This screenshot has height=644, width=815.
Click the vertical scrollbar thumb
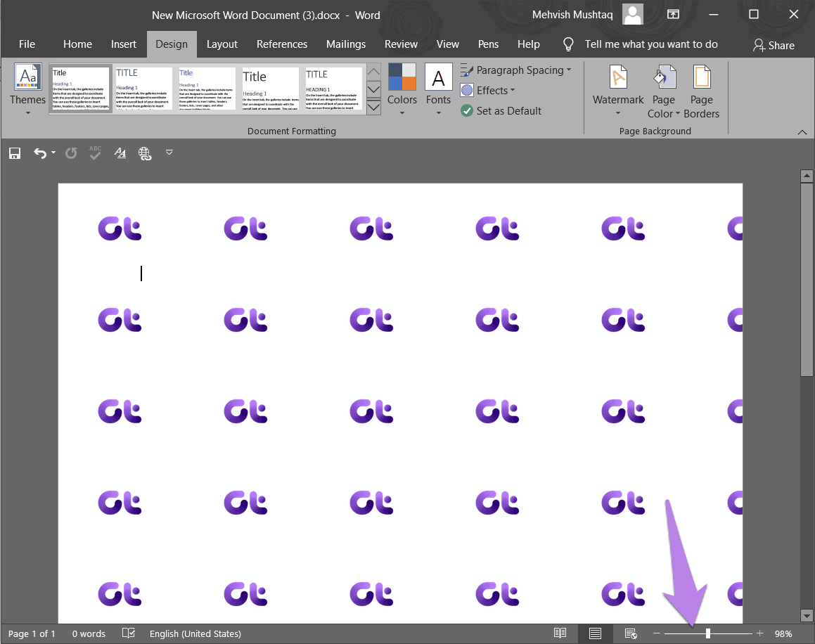[x=807, y=280]
